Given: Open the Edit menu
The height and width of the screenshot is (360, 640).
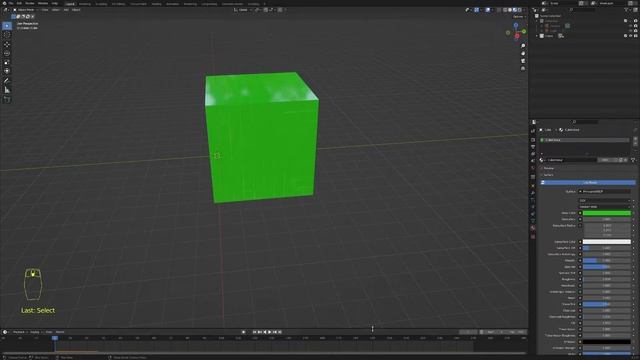Looking at the screenshot, I should click(19, 3).
